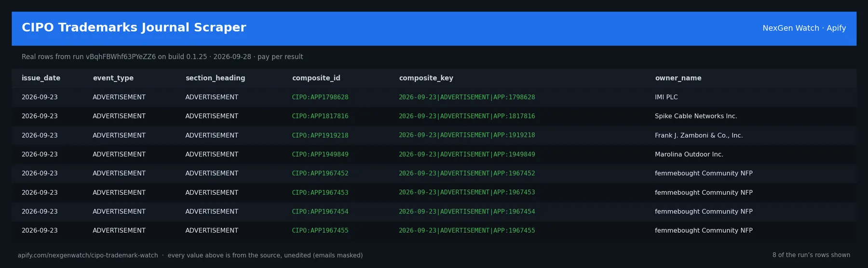This screenshot has width=868, height=268.
Task: Click owner Frank J. Zamboni & Co., Inc.
Action: point(699,135)
